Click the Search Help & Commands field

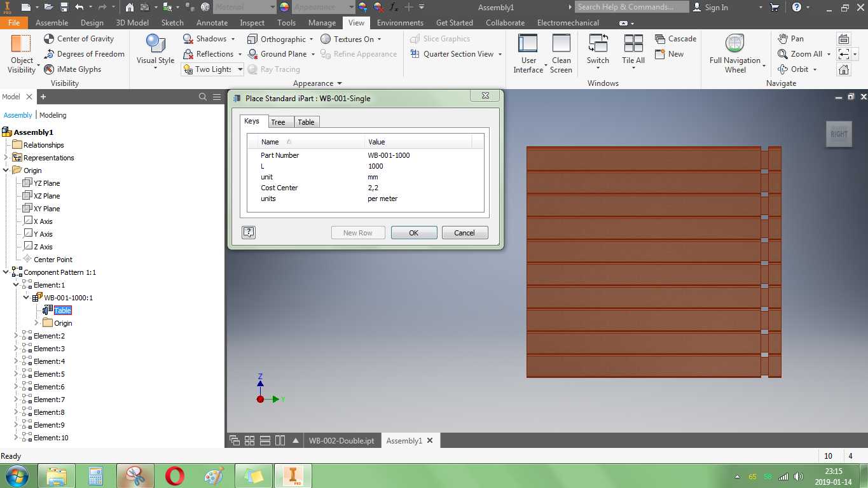coord(631,7)
